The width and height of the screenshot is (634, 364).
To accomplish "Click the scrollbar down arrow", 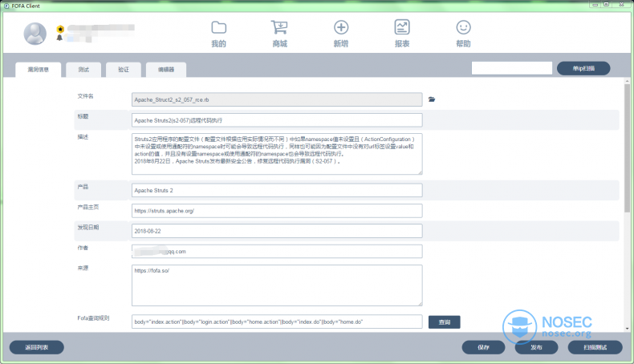I will [x=627, y=329].
